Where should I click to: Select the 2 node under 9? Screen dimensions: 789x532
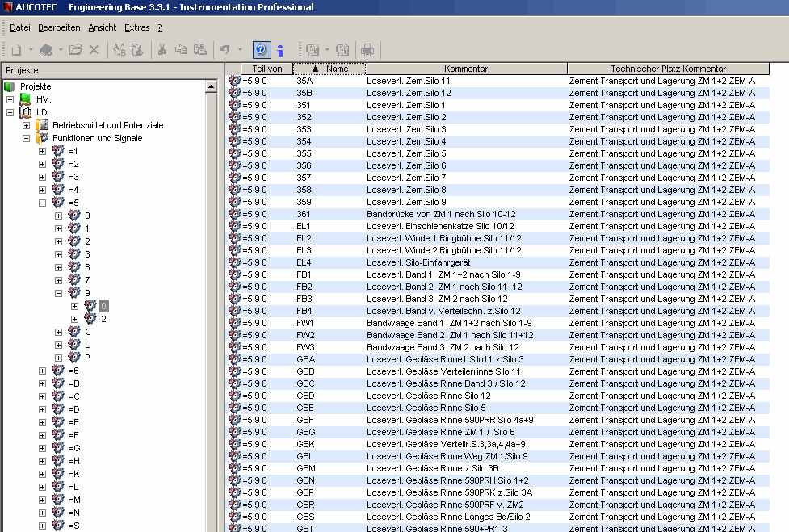coord(103,320)
